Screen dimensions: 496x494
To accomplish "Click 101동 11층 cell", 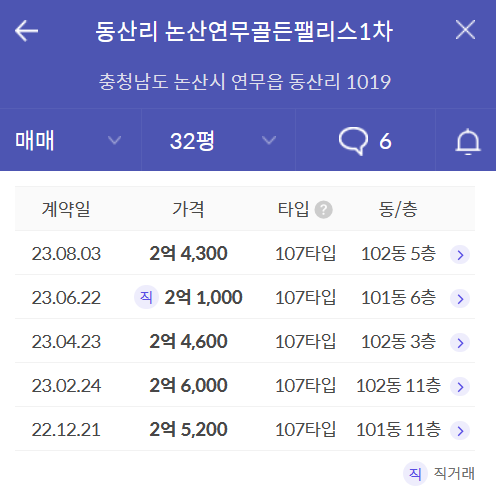I will point(398,430).
